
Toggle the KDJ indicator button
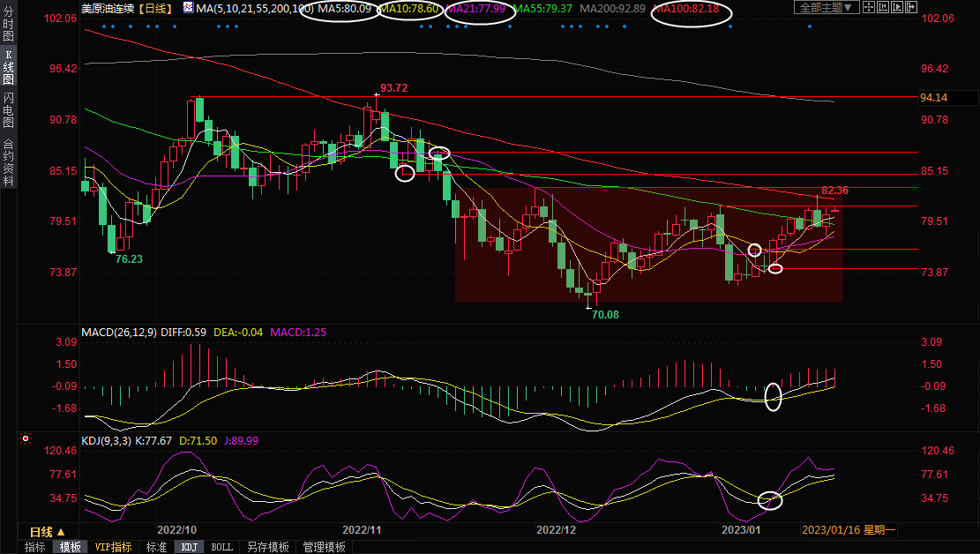coord(189,547)
